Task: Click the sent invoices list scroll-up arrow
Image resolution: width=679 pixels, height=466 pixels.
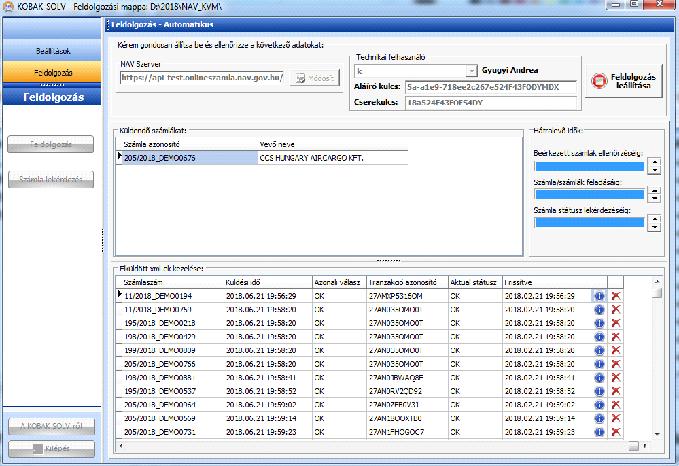Action: [657, 282]
